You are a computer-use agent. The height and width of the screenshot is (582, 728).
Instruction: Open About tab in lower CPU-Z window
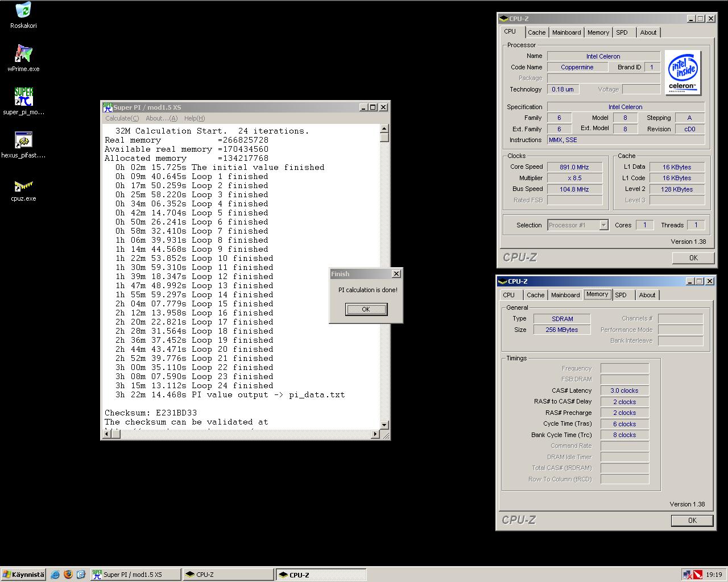click(647, 295)
